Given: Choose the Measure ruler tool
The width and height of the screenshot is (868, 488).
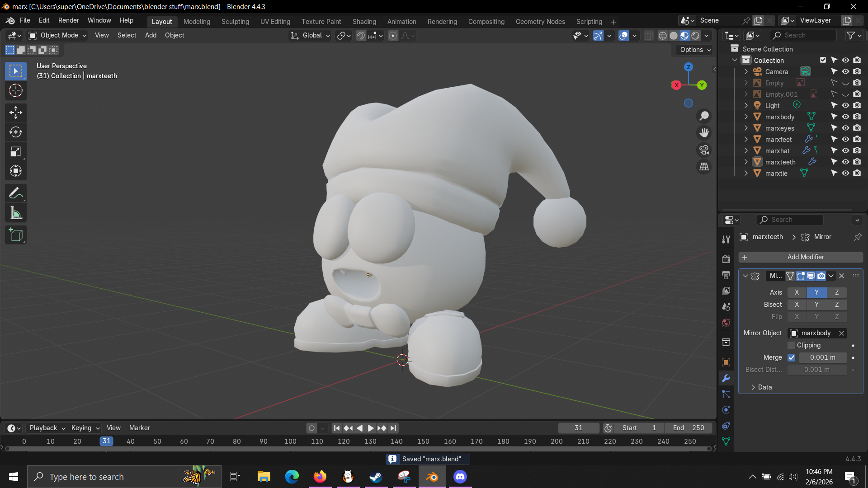Looking at the screenshot, I should pyautogui.click(x=16, y=213).
